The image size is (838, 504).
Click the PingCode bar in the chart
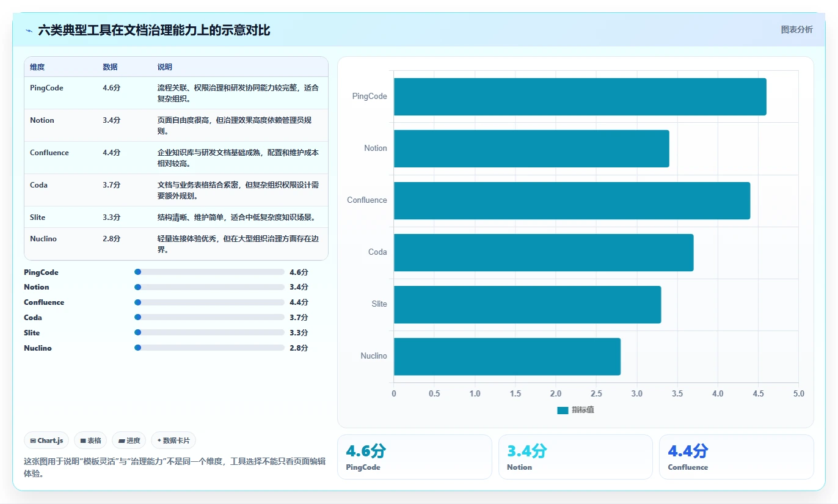click(580, 97)
